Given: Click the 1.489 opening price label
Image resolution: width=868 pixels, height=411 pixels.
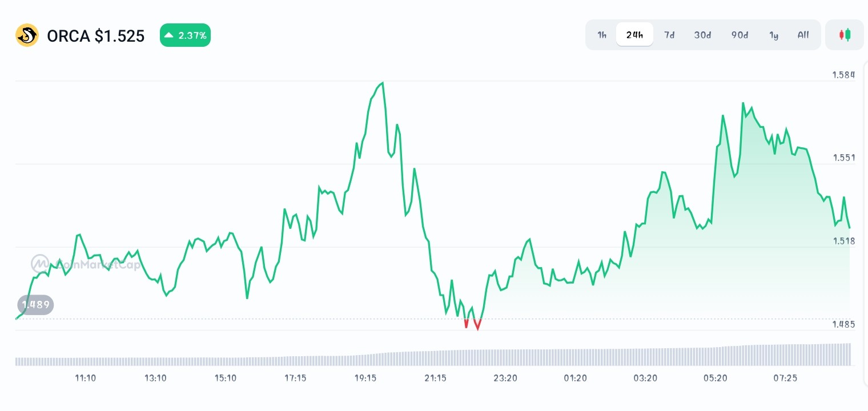Looking at the screenshot, I should [x=35, y=304].
